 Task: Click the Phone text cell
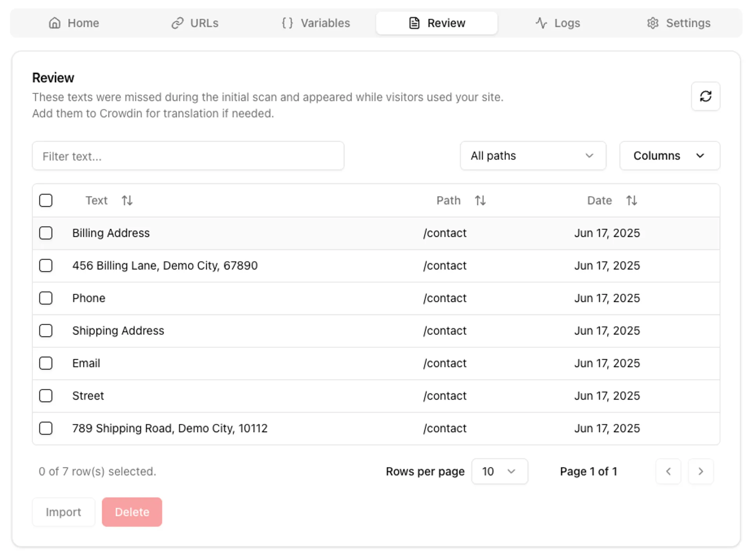point(89,298)
